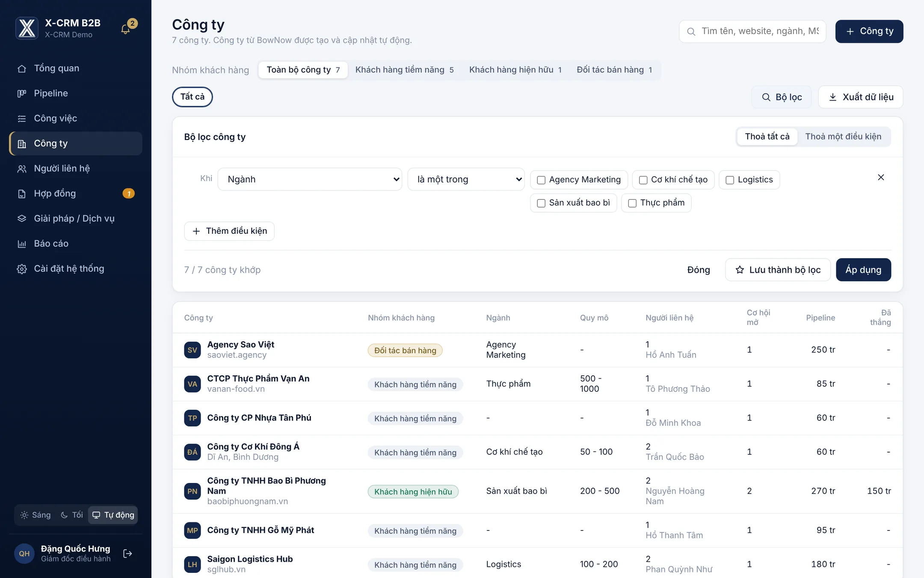Click the X-CRM logo icon
Screen dimensions: 924x578
click(27, 28)
